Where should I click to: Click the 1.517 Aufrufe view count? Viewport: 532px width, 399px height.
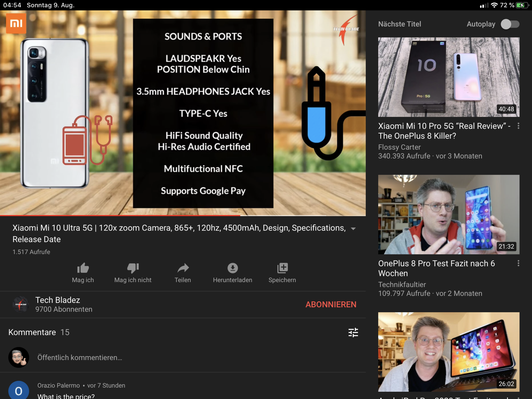tap(31, 252)
